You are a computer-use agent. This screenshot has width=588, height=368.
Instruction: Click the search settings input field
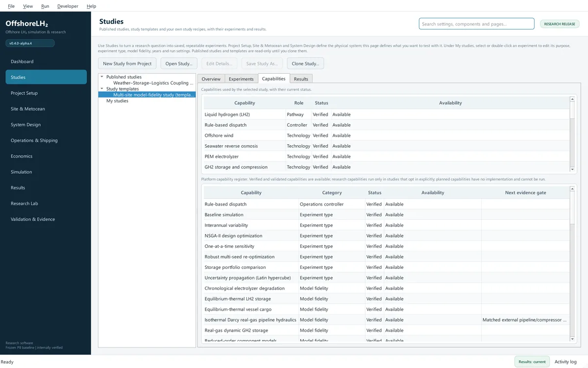click(476, 24)
